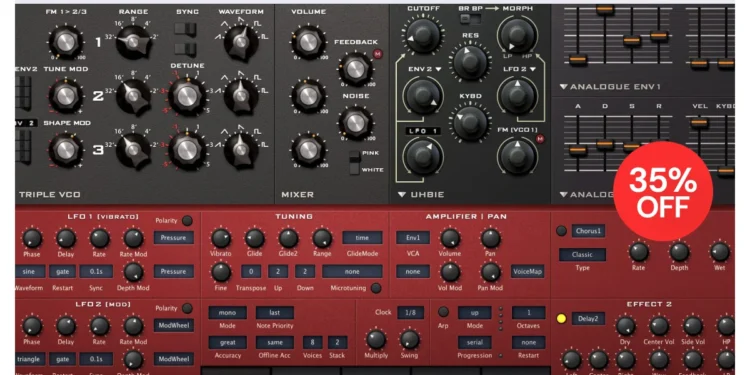Enable the Arp button

click(443, 312)
